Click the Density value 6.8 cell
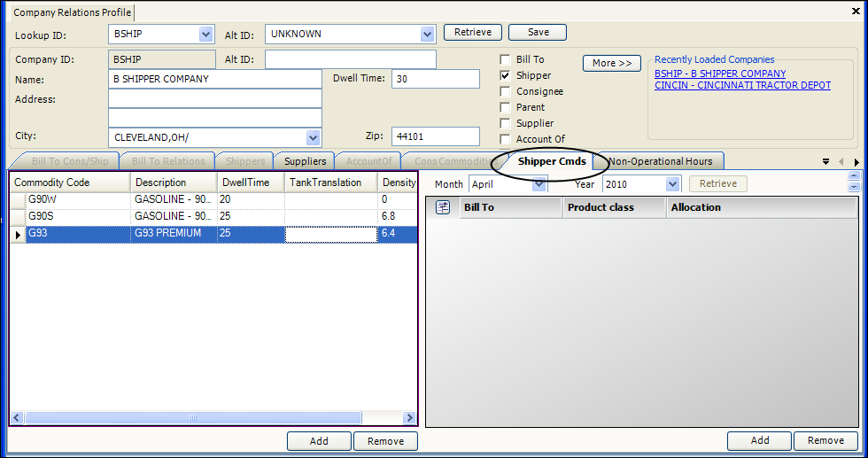This screenshot has width=868, height=458. click(x=398, y=216)
